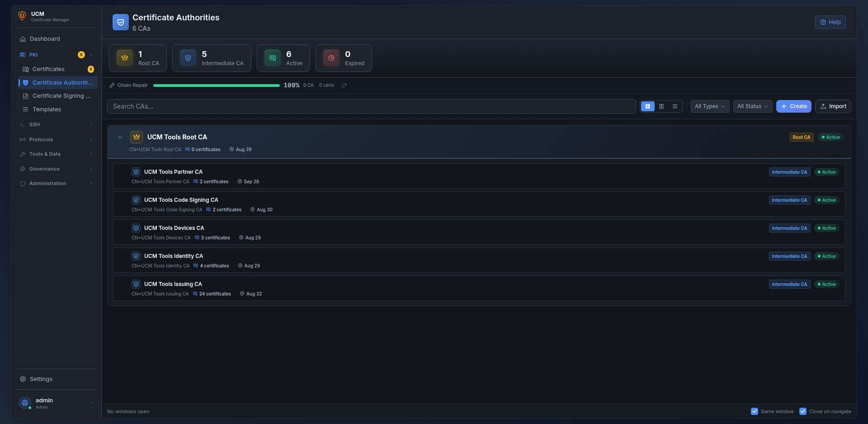Viewport: 868px width, 424px height.
Task: Click the Intermediate CA shield stat icon
Action: point(188,58)
